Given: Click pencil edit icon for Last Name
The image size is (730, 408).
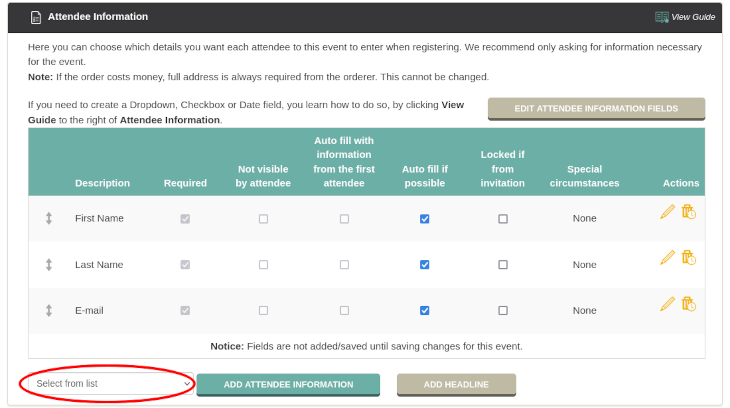Looking at the screenshot, I should [x=667, y=258].
